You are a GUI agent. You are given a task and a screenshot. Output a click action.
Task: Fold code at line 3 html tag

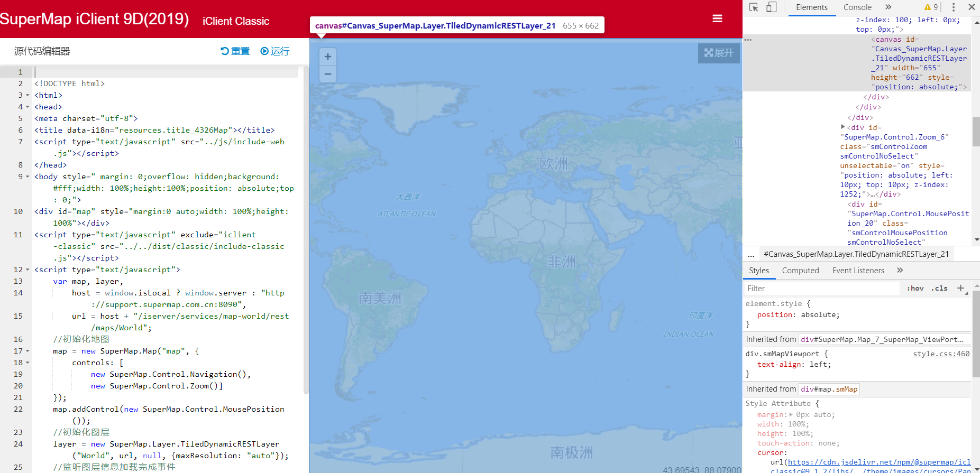[28, 96]
